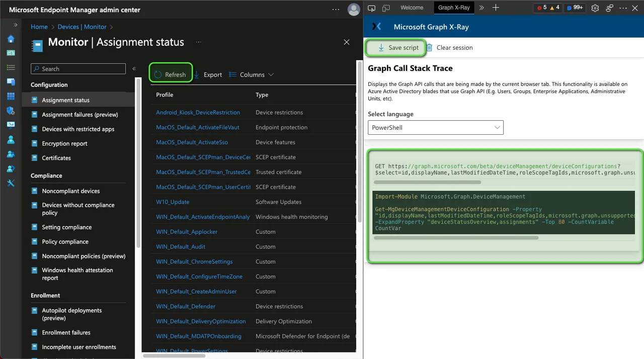644x359 pixels.
Task: Switch to the Welcome DevTools tab
Action: point(412,8)
